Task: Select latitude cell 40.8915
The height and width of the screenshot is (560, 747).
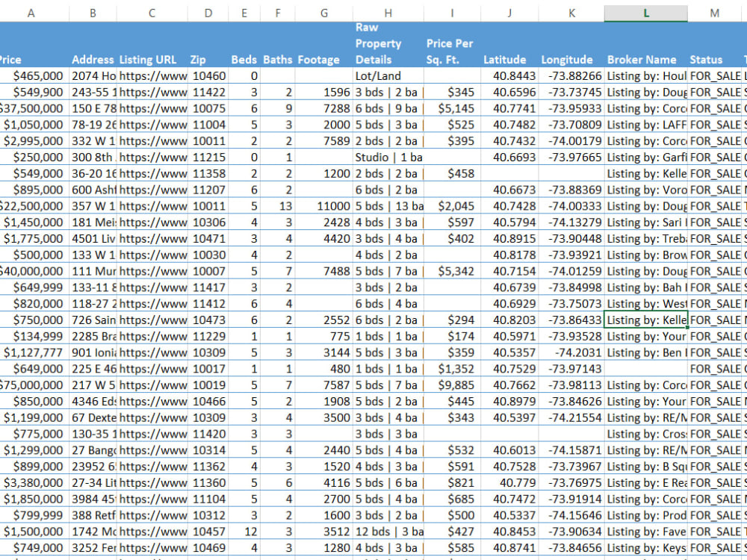Action: [x=509, y=239]
